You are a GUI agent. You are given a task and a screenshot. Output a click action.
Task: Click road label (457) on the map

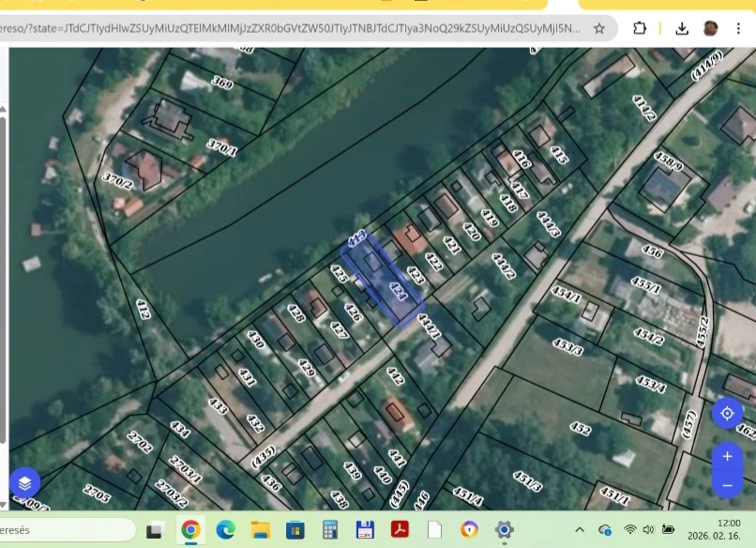pyautogui.click(x=690, y=424)
